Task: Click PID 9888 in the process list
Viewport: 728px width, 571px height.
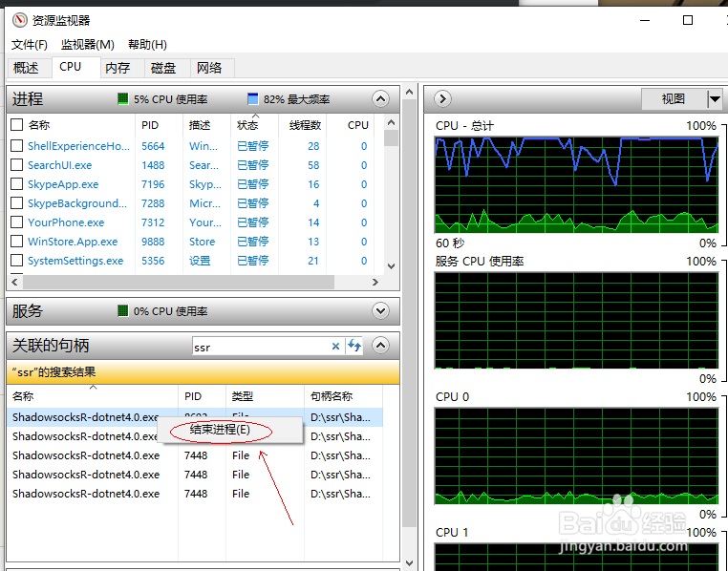Action: pyautogui.click(x=153, y=242)
